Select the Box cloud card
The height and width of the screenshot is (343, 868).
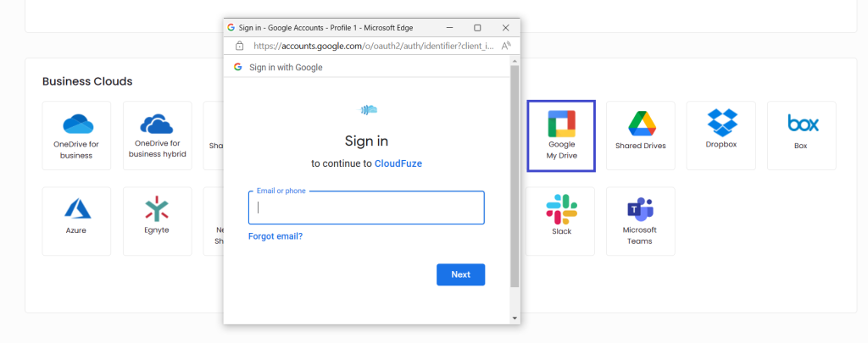[x=801, y=136]
